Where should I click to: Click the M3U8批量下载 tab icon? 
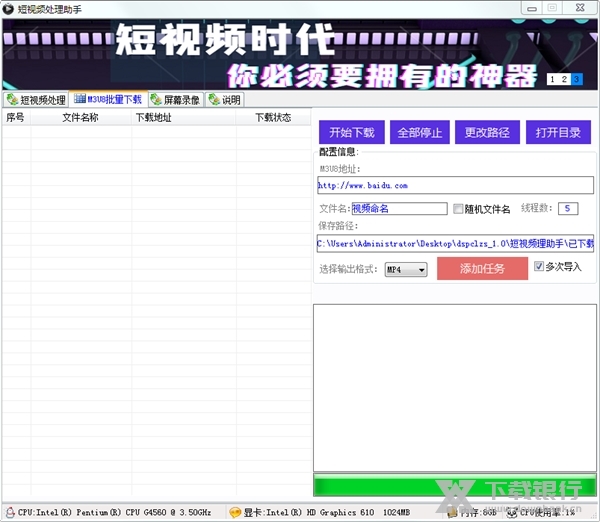point(80,99)
